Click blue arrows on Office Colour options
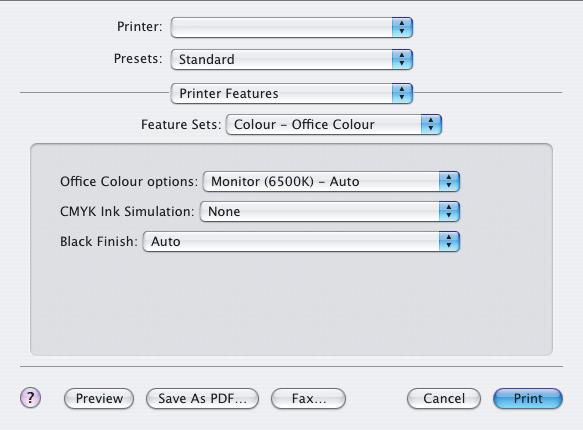 coord(449,181)
